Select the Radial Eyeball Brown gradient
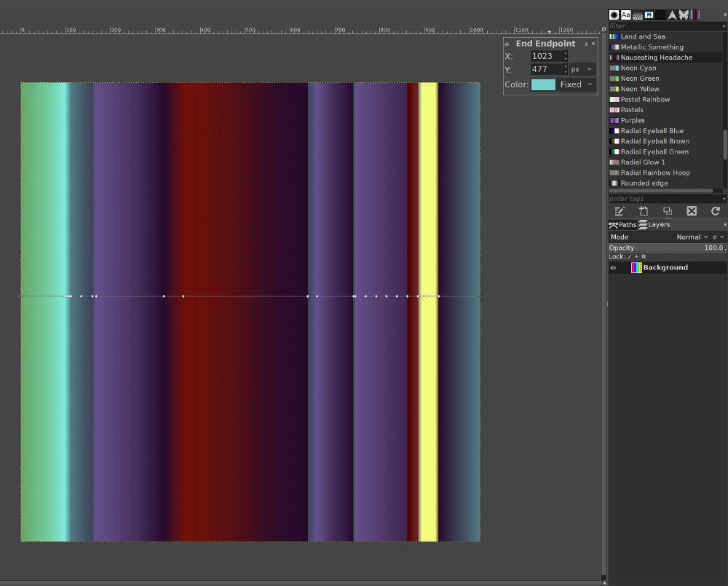The image size is (728, 586). [665, 141]
